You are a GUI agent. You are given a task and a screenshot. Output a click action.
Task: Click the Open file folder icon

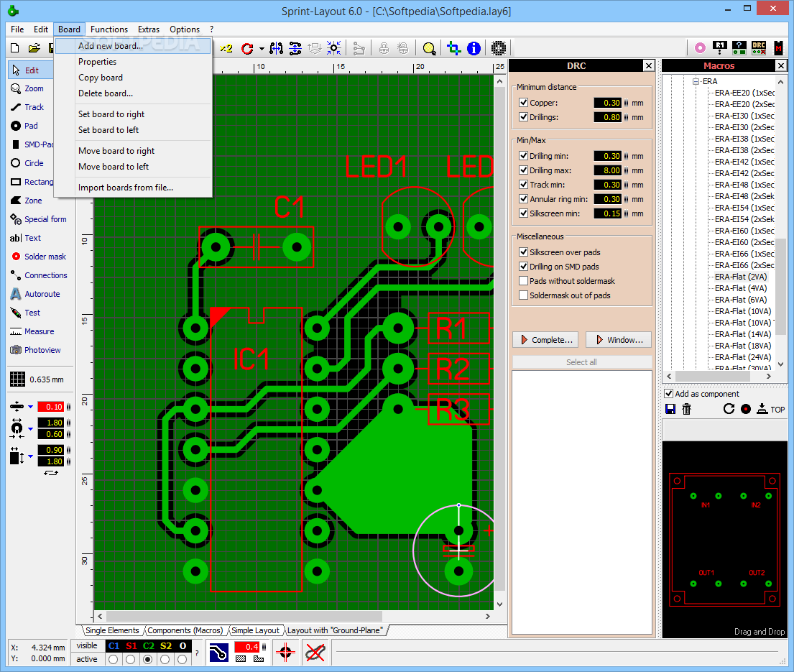click(x=34, y=48)
